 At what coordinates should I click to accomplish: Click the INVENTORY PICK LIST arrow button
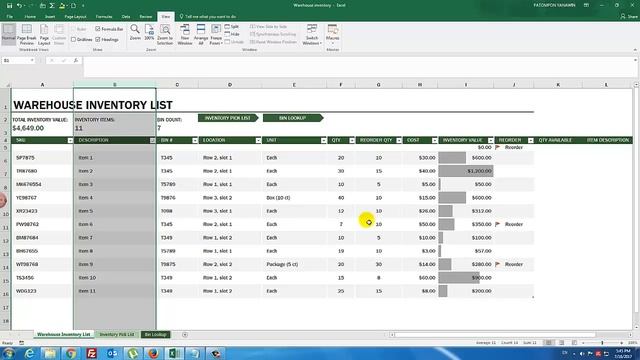pyautogui.click(x=228, y=118)
